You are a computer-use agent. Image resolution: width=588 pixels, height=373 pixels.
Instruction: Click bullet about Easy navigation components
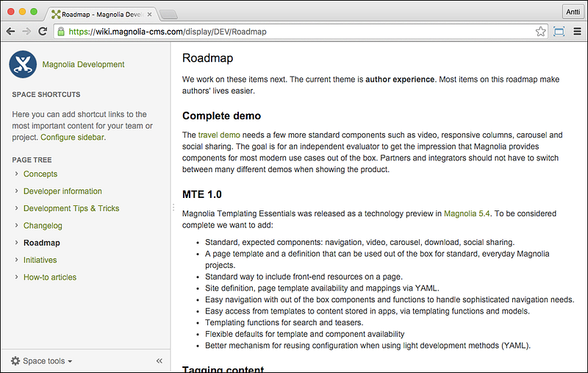coord(390,300)
